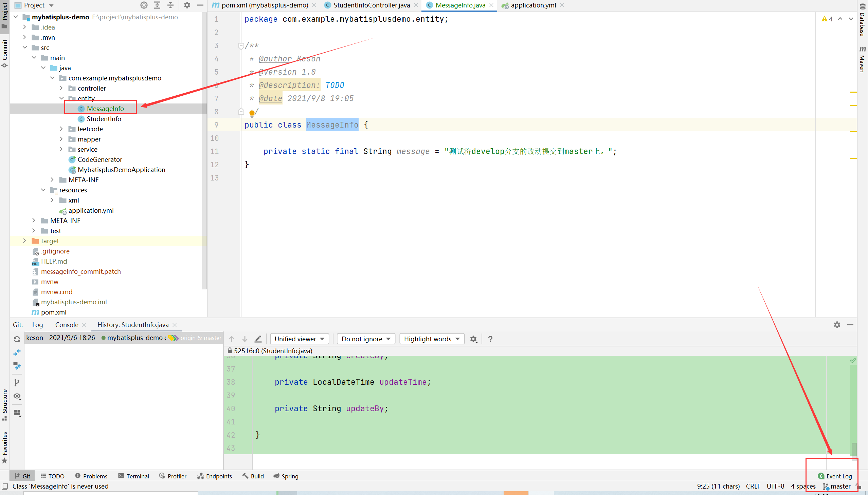
Task: Open the Event Log
Action: click(x=835, y=476)
